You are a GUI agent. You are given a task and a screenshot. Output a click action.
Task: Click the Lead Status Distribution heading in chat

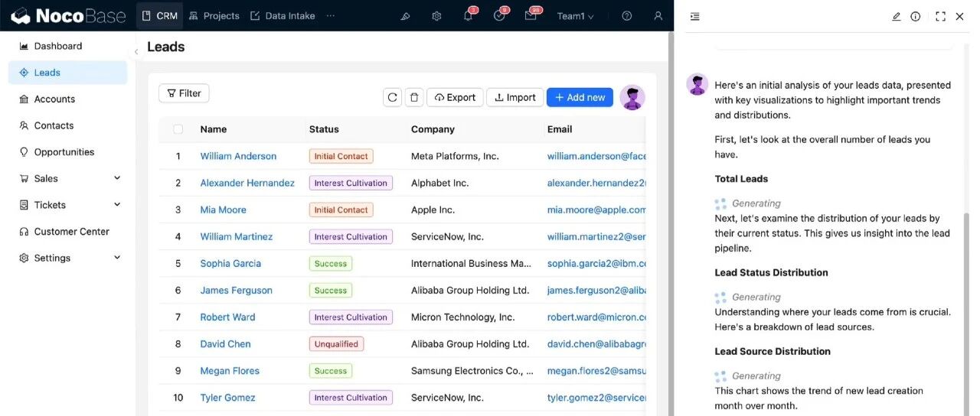point(771,272)
